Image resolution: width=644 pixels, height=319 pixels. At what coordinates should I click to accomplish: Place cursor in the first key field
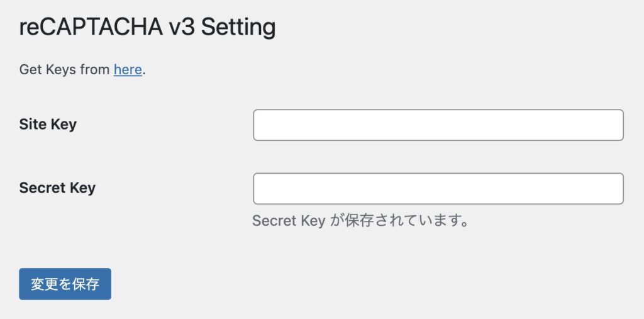[438, 125]
